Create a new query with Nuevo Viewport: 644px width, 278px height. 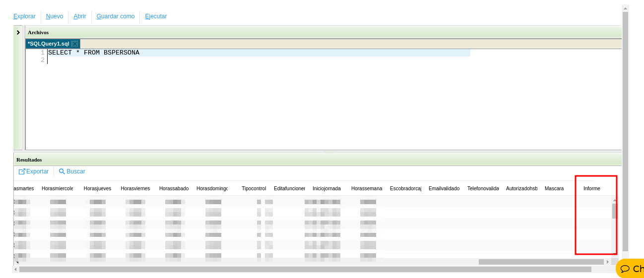[x=55, y=16]
